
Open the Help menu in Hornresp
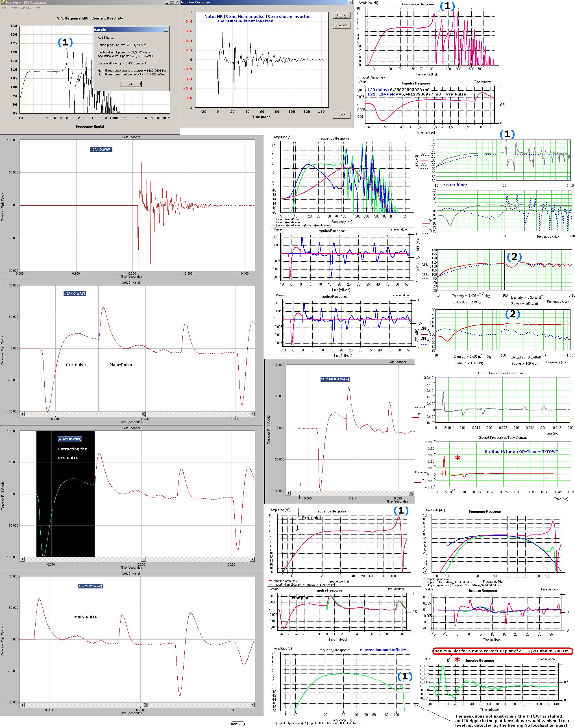tap(37, 8)
